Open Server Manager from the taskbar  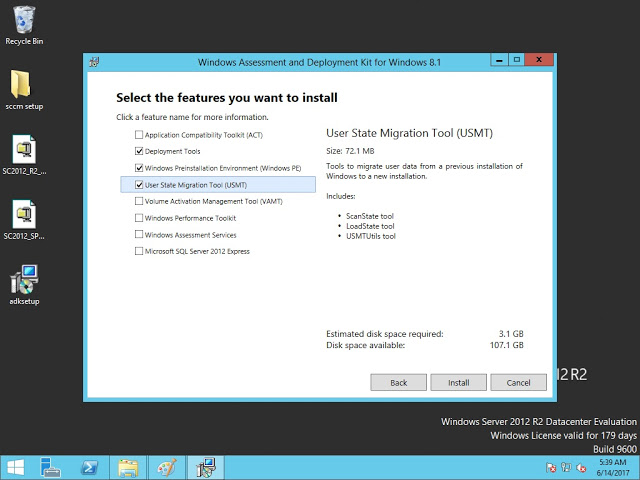pyautogui.click(x=52, y=467)
